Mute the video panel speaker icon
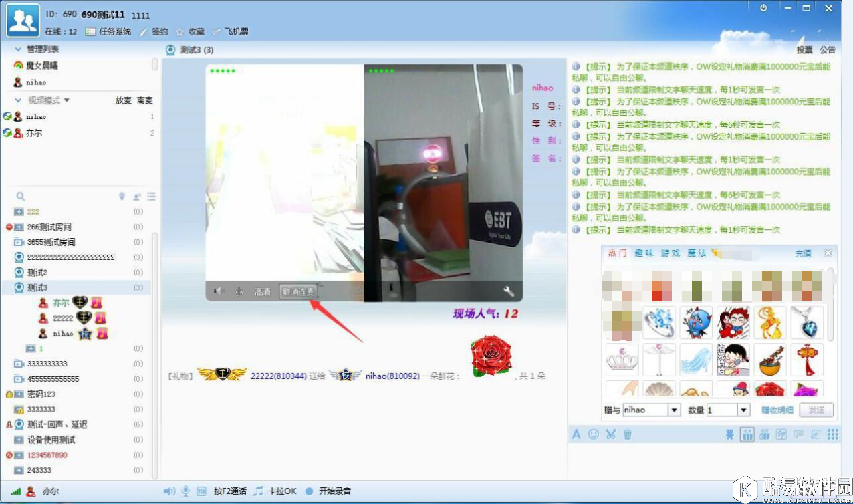This screenshot has width=853, height=504. pyautogui.click(x=217, y=291)
